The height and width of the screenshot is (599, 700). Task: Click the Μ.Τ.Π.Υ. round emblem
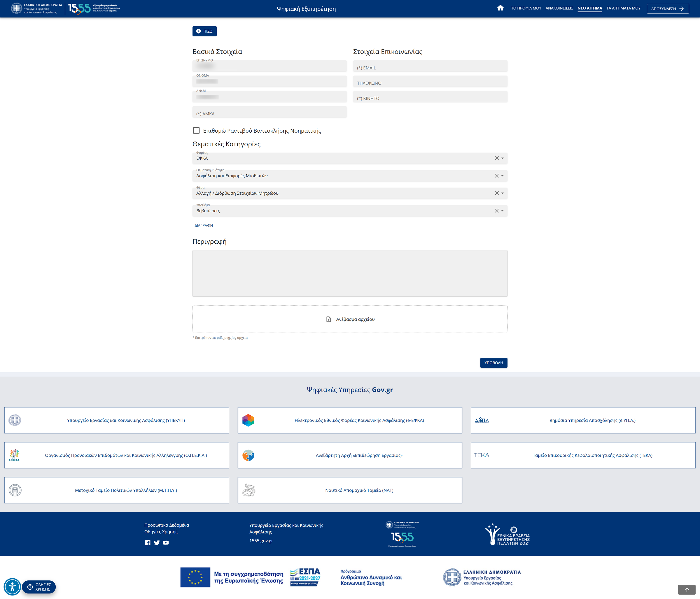[x=15, y=490]
